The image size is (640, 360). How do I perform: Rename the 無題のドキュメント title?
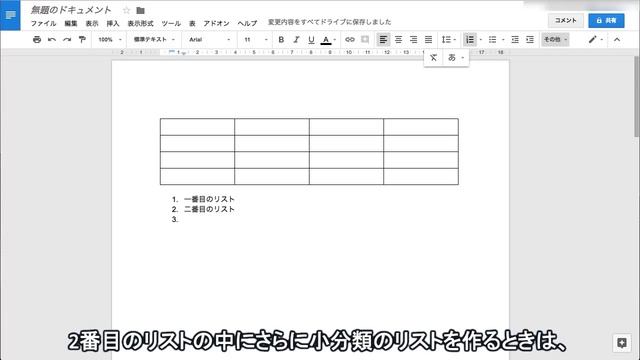(71, 10)
